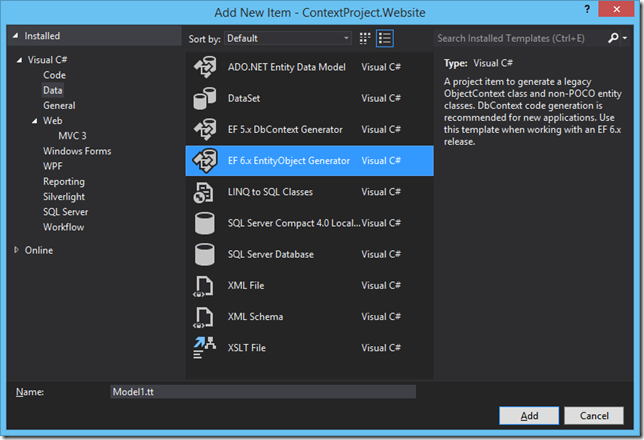Click the Cancel button

coord(594,416)
